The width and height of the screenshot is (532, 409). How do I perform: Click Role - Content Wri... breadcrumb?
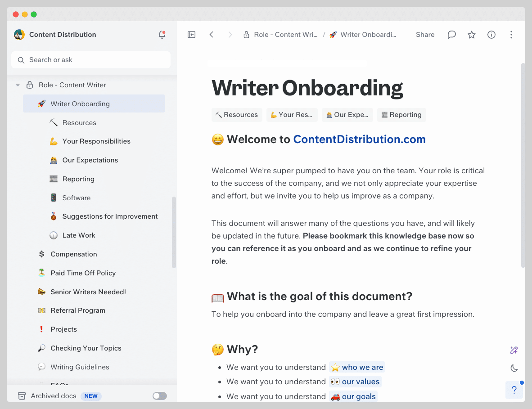[286, 35]
